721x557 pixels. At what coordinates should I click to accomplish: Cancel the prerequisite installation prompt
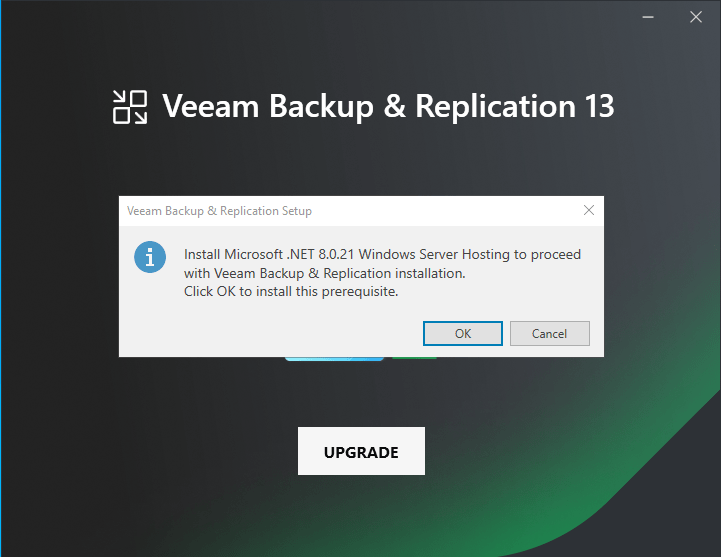tap(549, 333)
